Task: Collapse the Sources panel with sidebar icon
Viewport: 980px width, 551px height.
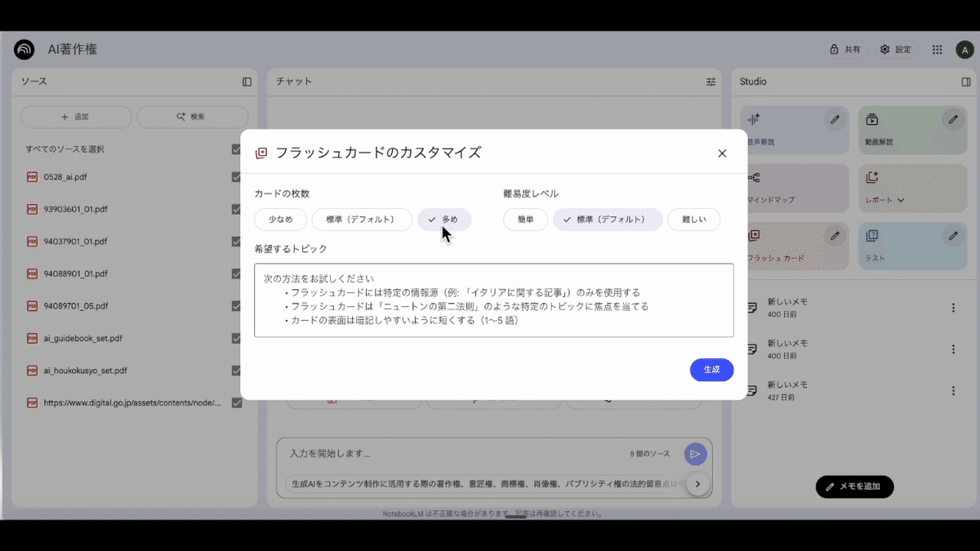Action: click(x=247, y=82)
